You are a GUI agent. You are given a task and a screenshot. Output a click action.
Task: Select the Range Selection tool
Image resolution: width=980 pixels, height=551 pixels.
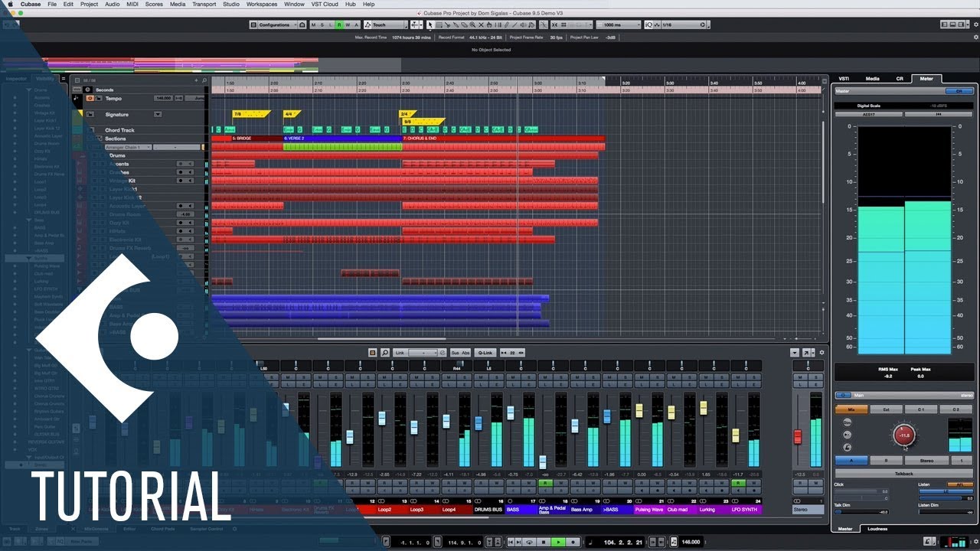tap(439, 24)
